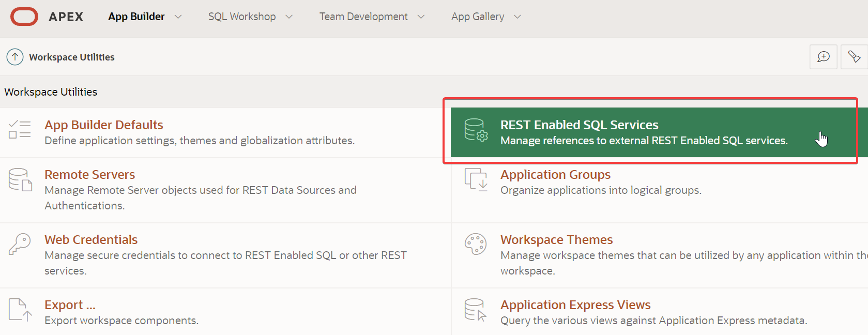Viewport: 868px width, 335px height.
Task: Click the up-arrow icon beside Workspace Utilities
Action: tap(15, 57)
